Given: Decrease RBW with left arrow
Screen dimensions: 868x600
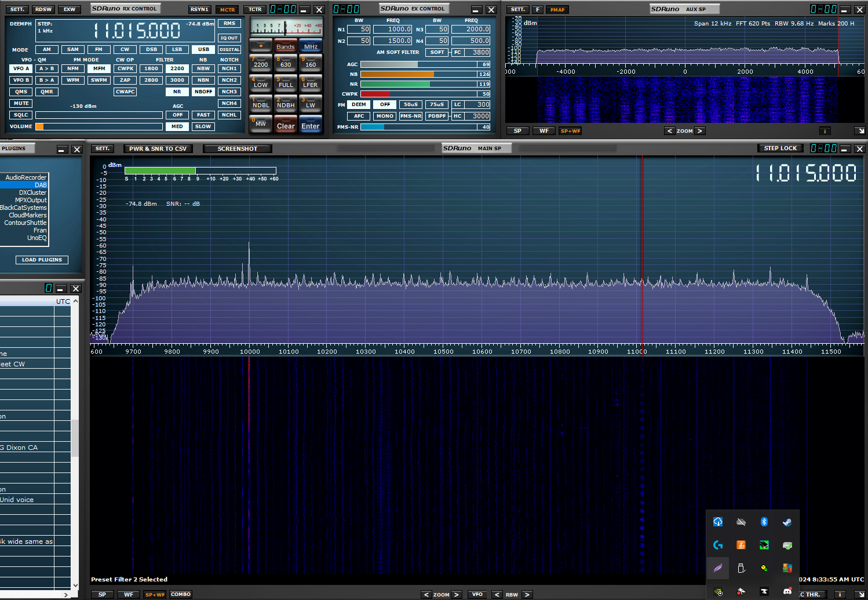Looking at the screenshot, I should 497,595.
